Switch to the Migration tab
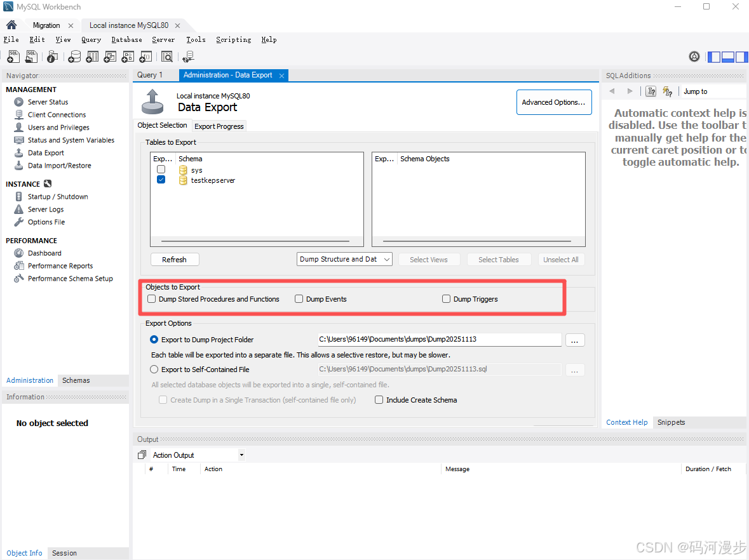Screen dimensions: 749x560 click(46, 25)
